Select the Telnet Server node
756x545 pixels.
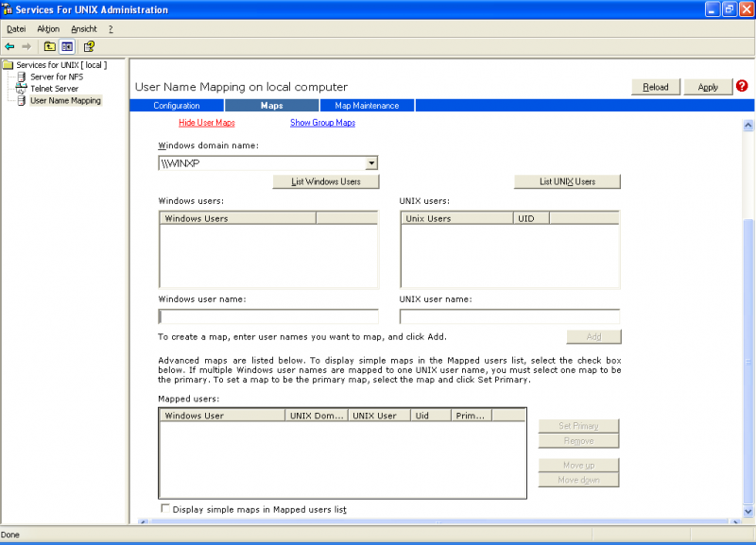54,88
